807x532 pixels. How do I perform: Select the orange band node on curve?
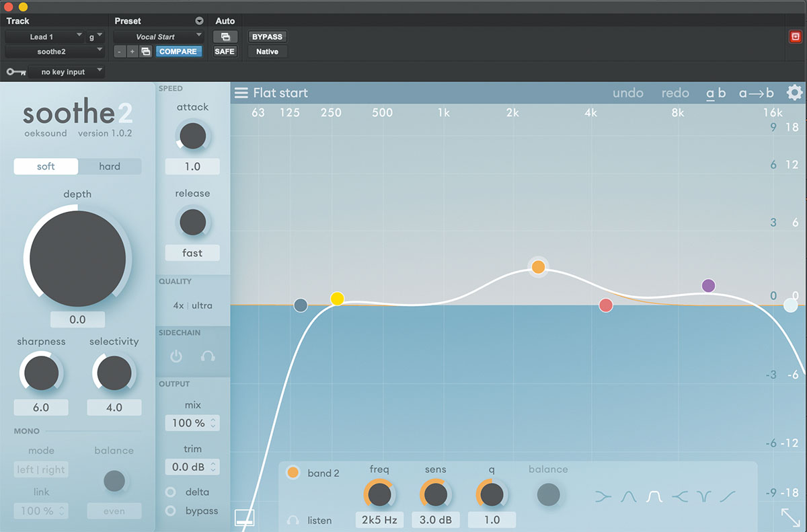pos(538,267)
